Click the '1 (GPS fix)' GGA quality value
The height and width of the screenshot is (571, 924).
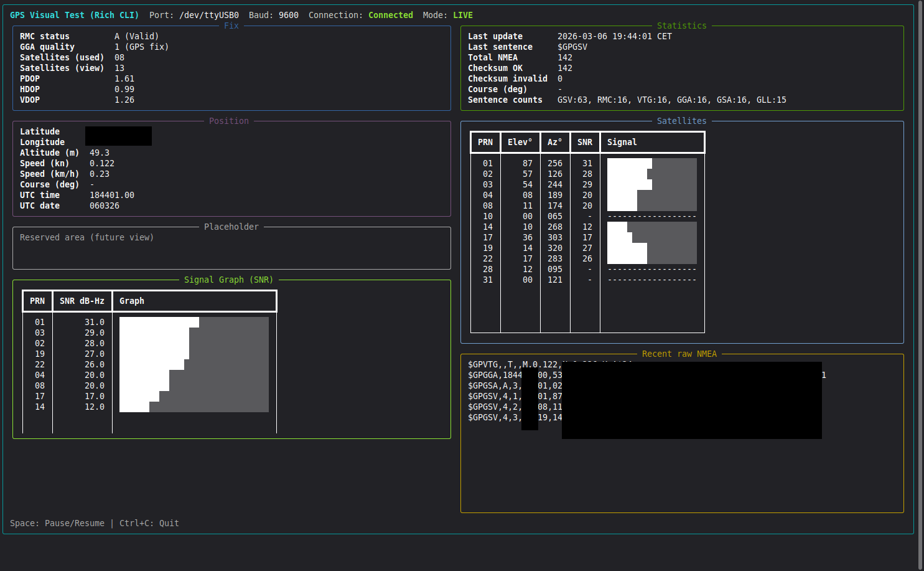(142, 47)
